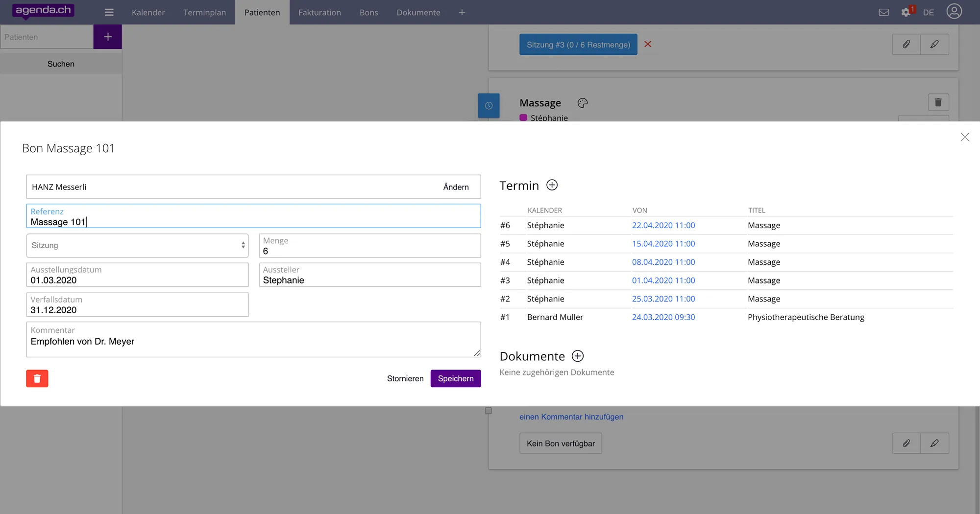The image size is (980, 514).
Task: Save the bon with Speichern
Action: click(455, 378)
